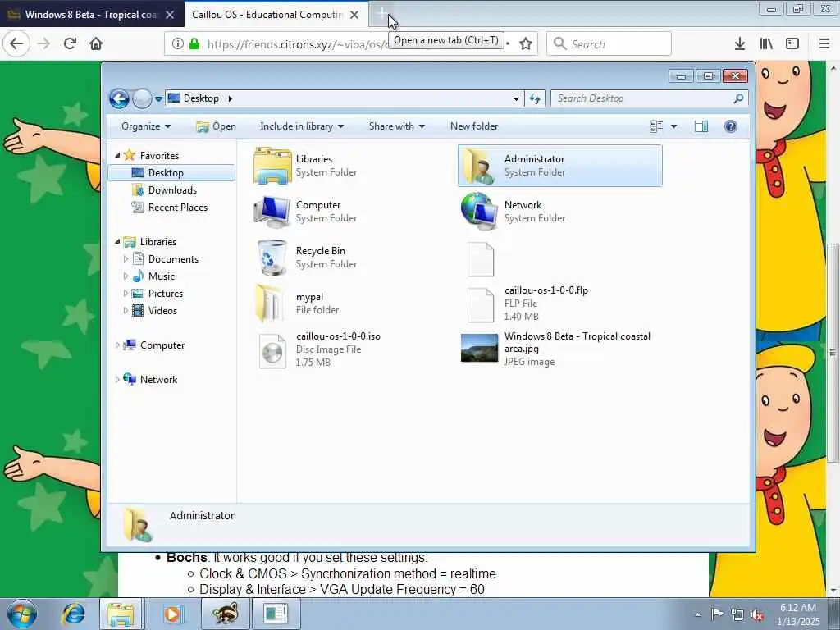Switch to the Windows 8 Beta tab
Screen dimensions: 840x630
click(91, 15)
